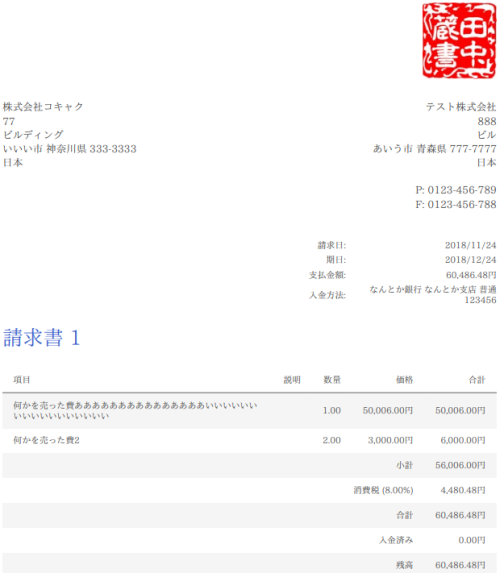Click the due date 2018/12/24
500x573 pixels.
(x=470, y=260)
